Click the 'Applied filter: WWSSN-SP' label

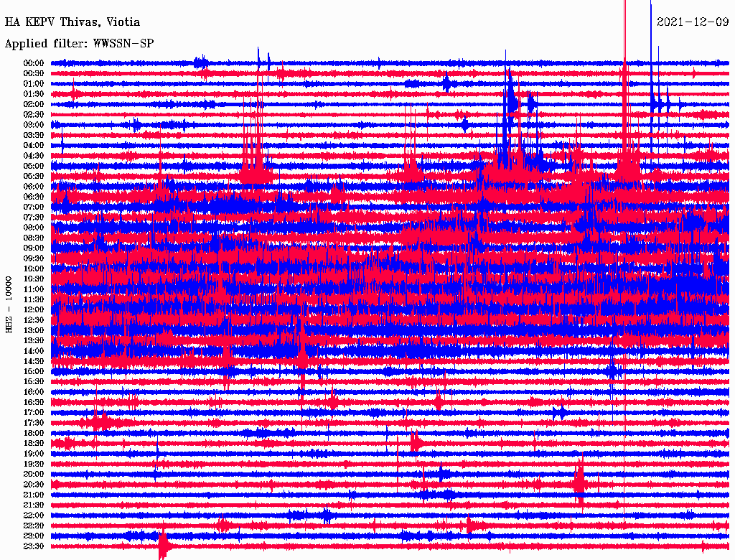79,44
